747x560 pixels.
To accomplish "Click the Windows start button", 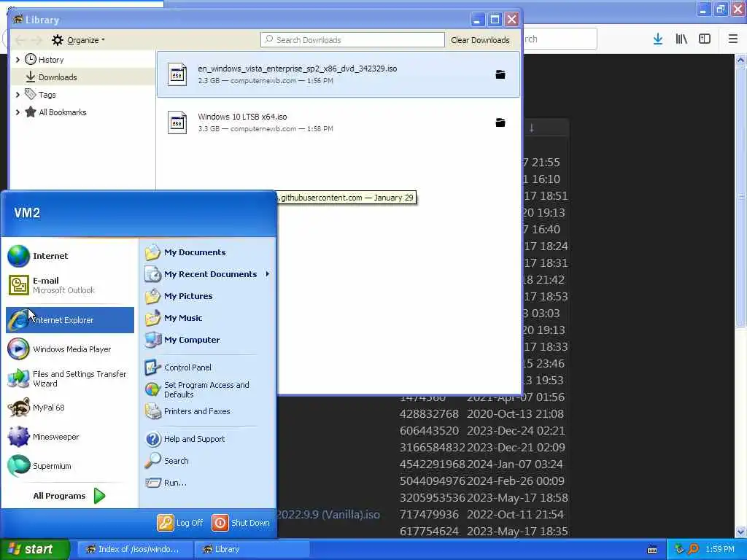I will [x=35, y=550].
